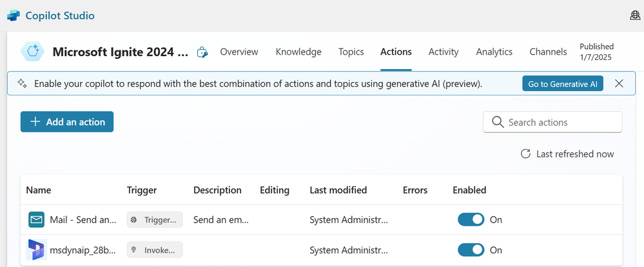This screenshot has height=267, width=644.
Task: Toggle the Mail - Send an email switch
Action: (x=471, y=220)
